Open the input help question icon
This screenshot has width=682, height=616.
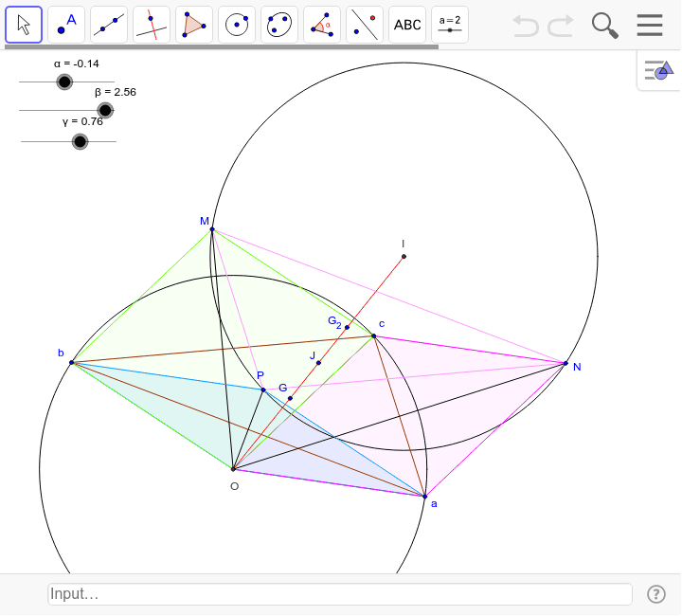click(x=655, y=594)
